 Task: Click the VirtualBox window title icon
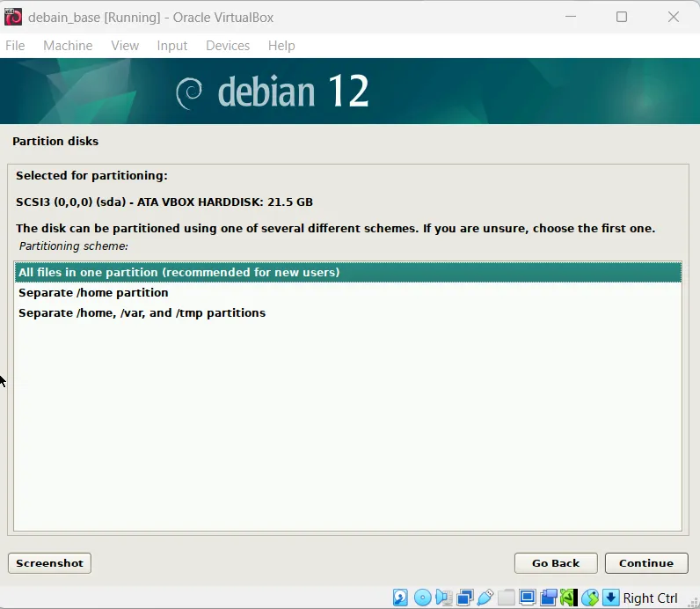13,17
